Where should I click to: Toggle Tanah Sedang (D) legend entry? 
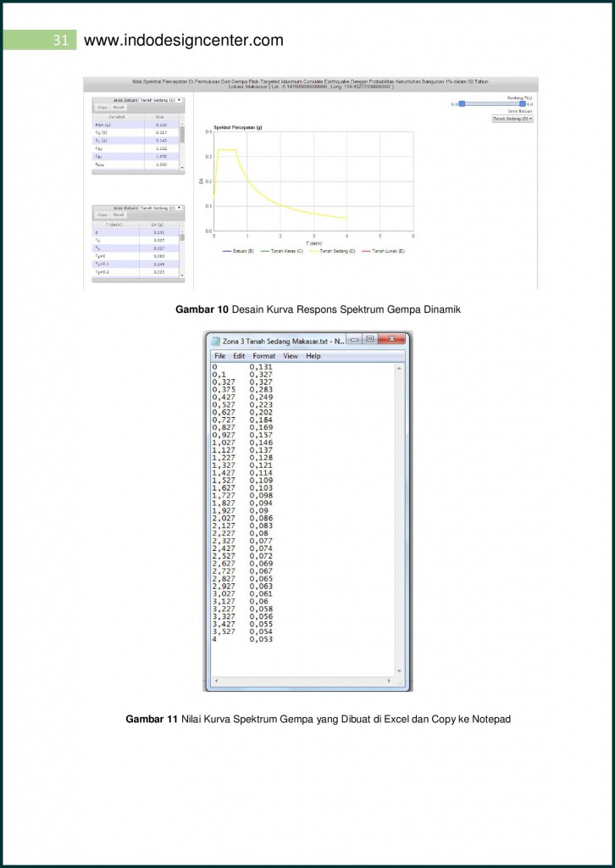332,251
